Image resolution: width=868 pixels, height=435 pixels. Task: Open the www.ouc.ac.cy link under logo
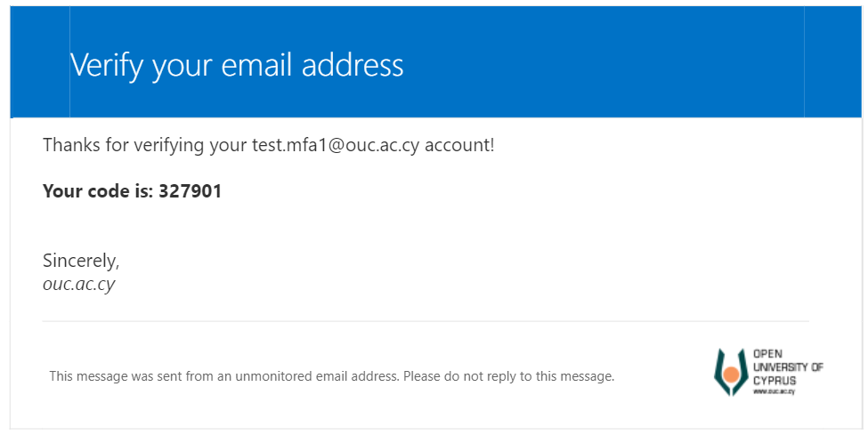[x=774, y=391]
